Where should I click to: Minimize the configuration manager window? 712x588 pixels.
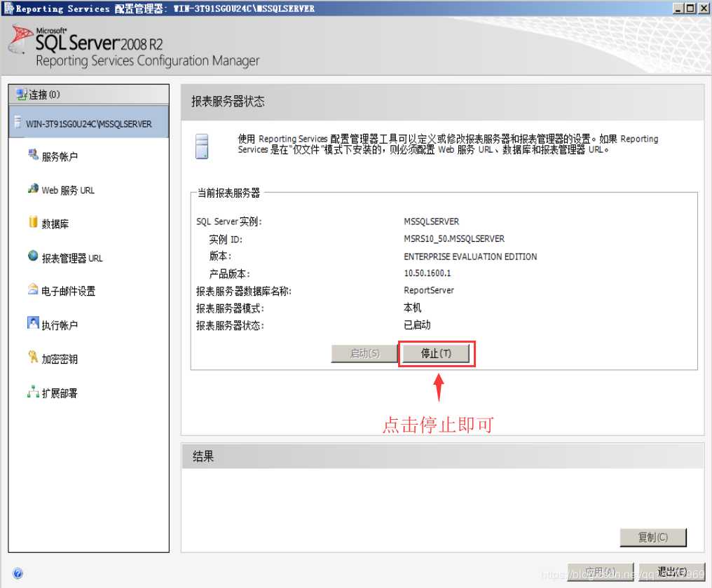[678, 8]
